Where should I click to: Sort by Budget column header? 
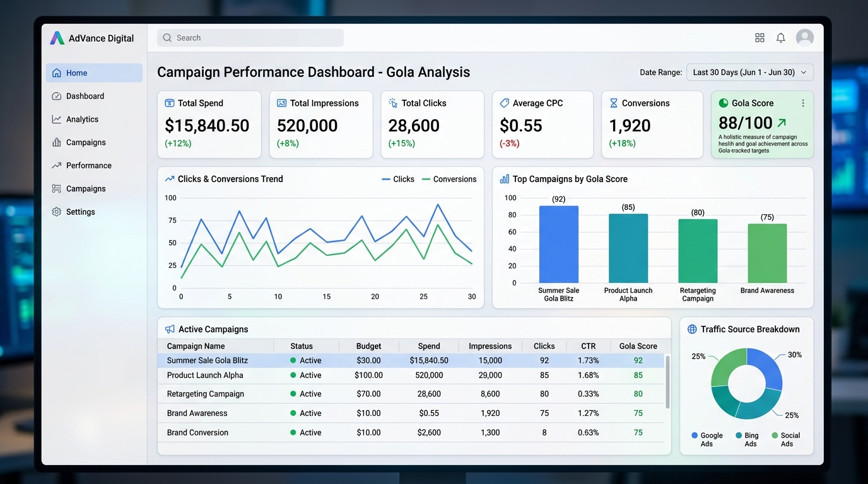tap(368, 346)
